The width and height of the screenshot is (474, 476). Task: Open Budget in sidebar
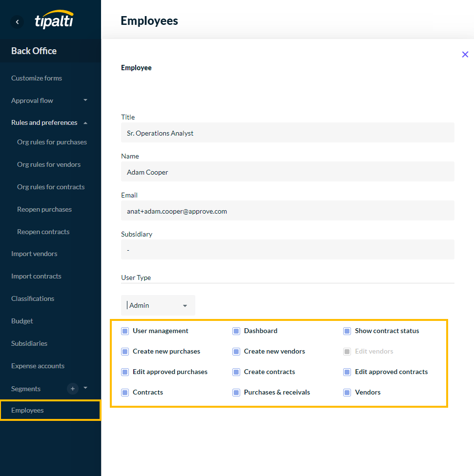[x=22, y=321]
